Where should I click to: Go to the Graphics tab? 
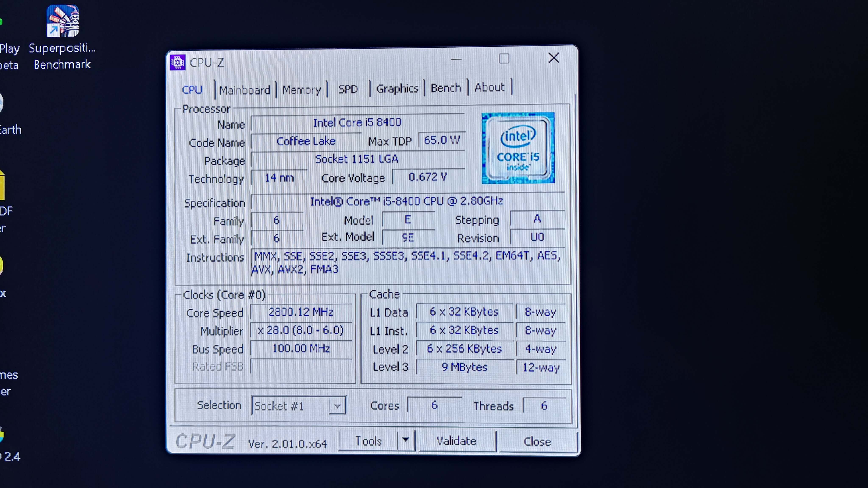397,88
